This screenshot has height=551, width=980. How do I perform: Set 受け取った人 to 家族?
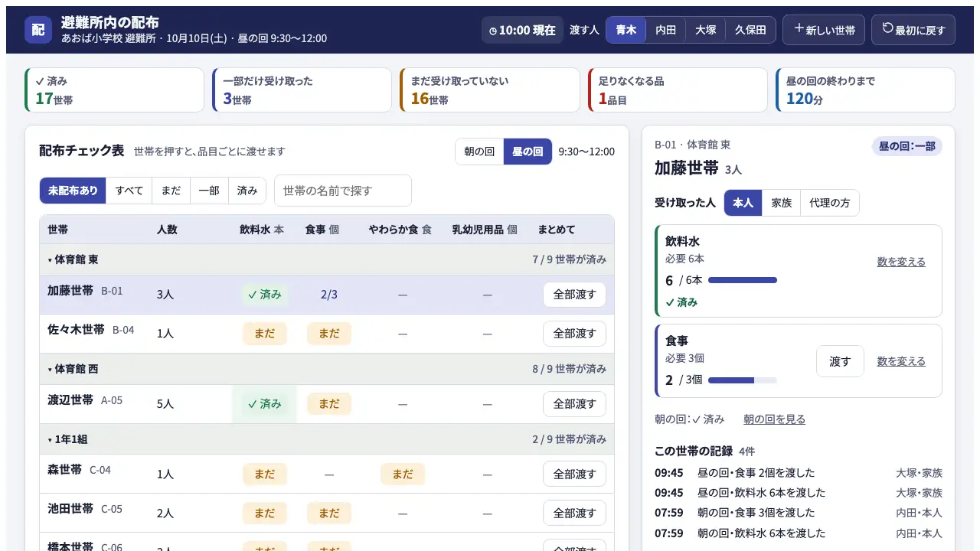(x=781, y=203)
